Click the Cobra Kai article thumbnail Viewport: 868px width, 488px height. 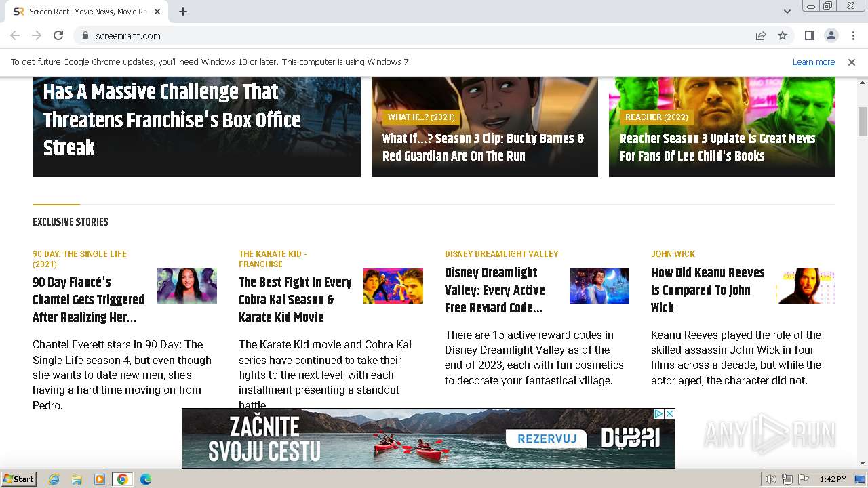coord(393,286)
